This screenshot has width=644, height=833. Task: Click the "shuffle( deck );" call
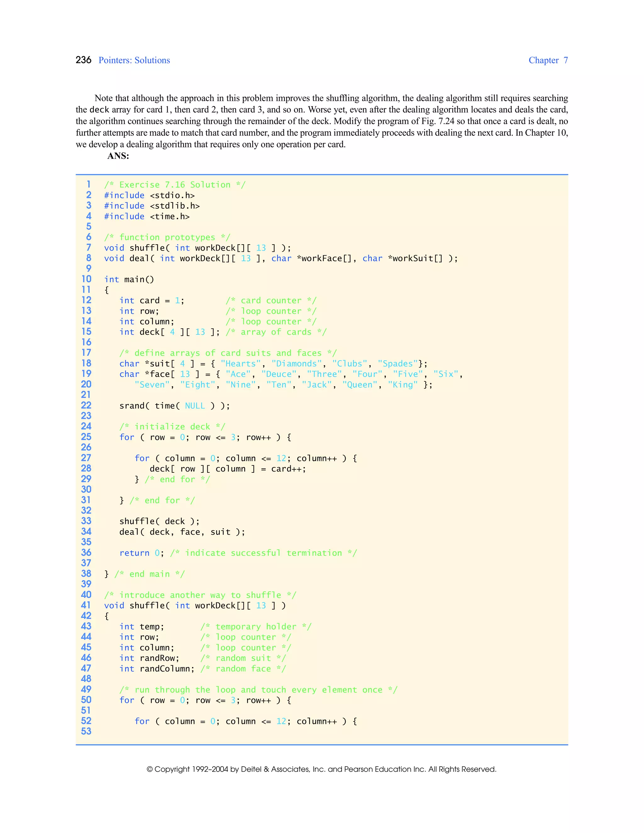coord(159,521)
